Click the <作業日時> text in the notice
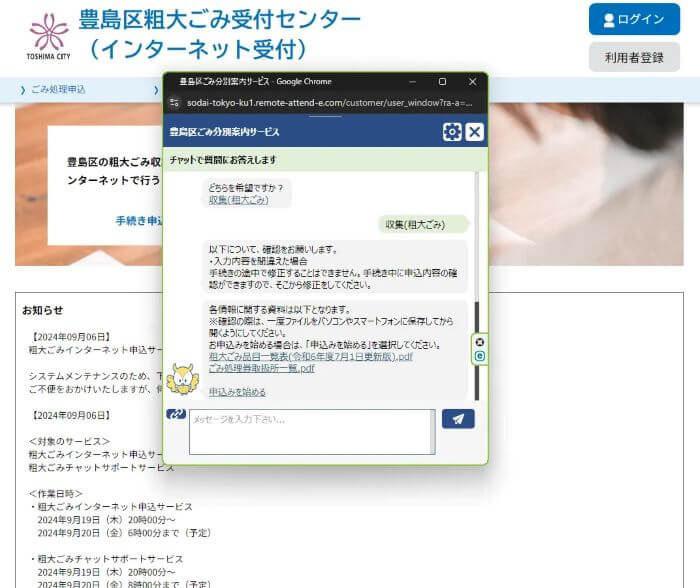700x588 pixels. 55,493
